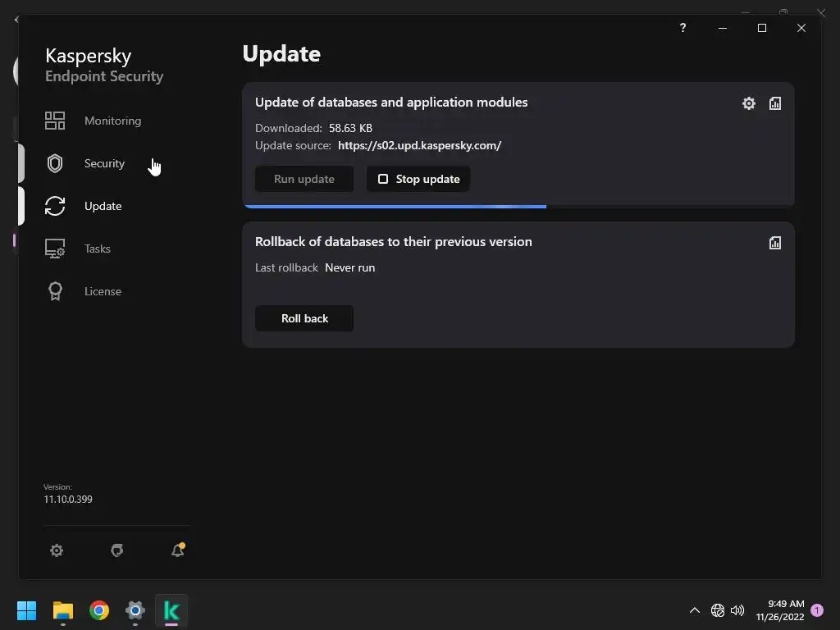
Task: Open the help question mark
Action: click(x=682, y=28)
